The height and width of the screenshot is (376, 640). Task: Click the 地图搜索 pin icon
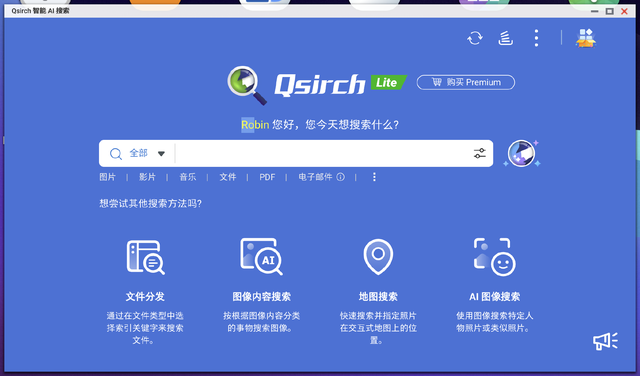point(378,257)
